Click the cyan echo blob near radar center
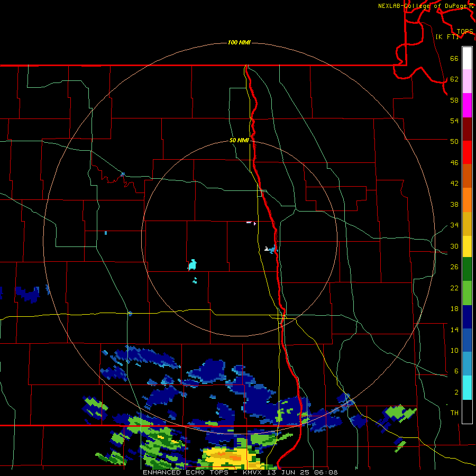This screenshot has height=476, width=476. (193, 265)
